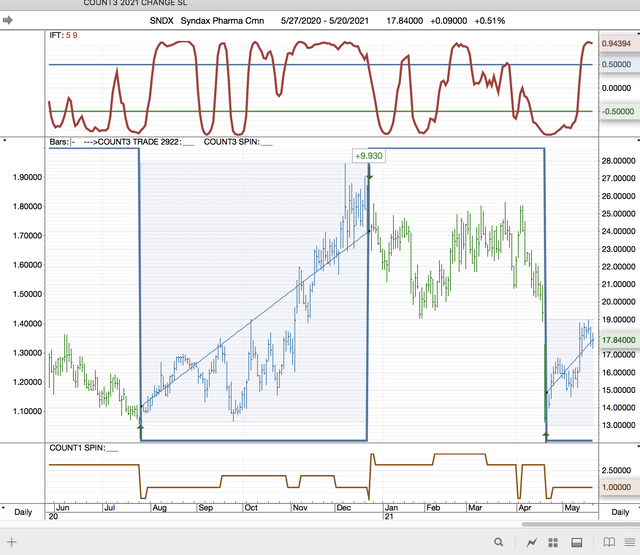The height and width of the screenshot is (555, 640).
Task: Click the May month label on time axis
Action: (572, 508)
